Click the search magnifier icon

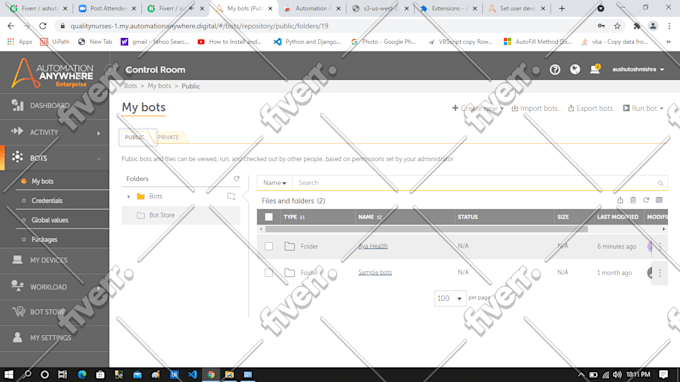660,183
